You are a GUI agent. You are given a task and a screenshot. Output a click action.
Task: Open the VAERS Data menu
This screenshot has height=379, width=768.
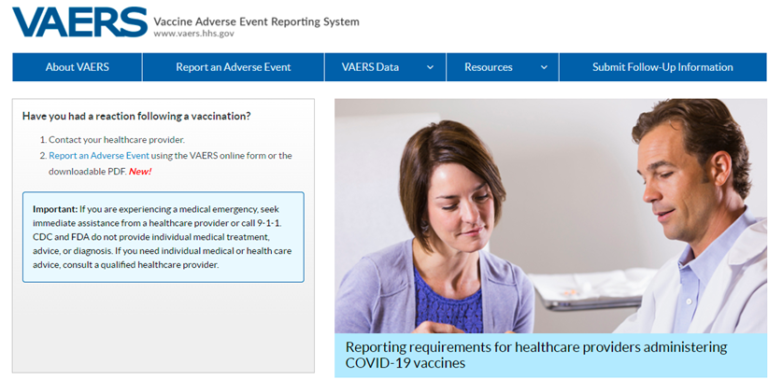[x=385, y=67]
